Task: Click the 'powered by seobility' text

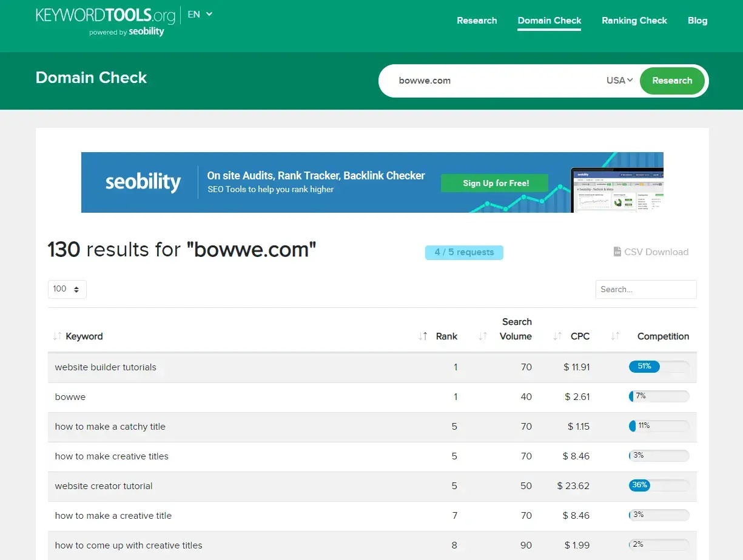Action: [x=127, y=32]
